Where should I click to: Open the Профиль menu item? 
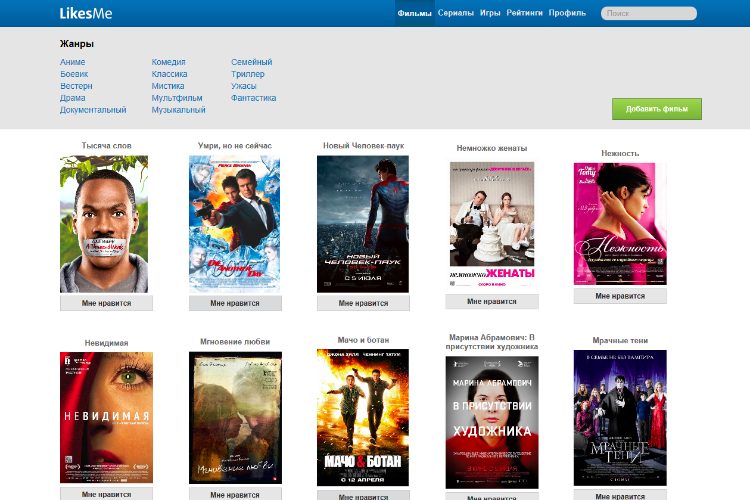click(x=567, y=13)
